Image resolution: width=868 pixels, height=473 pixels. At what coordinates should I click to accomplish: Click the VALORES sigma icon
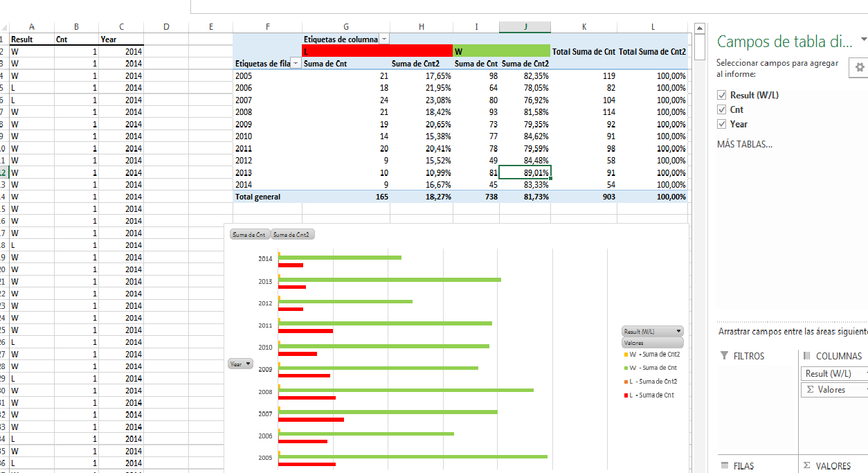(x=806, y=465)
